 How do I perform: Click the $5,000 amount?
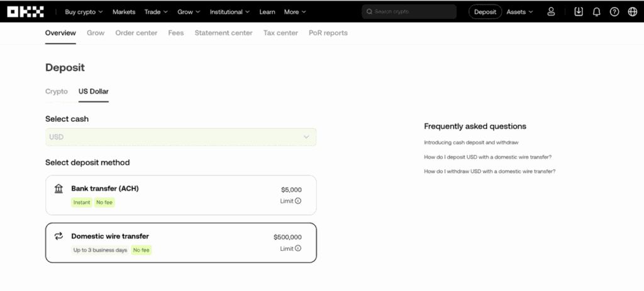291,190
